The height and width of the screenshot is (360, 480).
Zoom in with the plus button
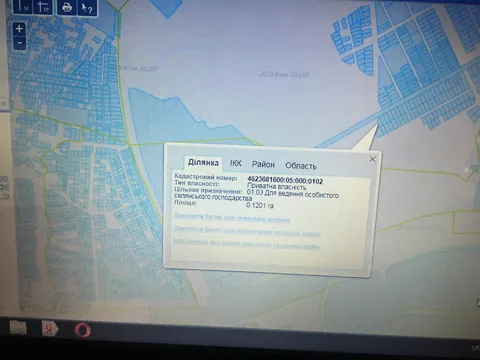point(19,29)
